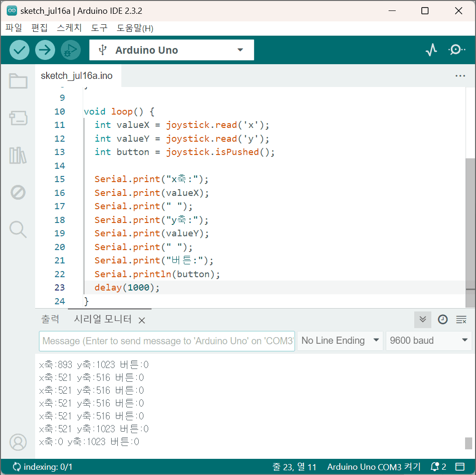Click the indexing progress status
Image resolution: width=476 pixels, height=475 pixels.
[42, 466]
